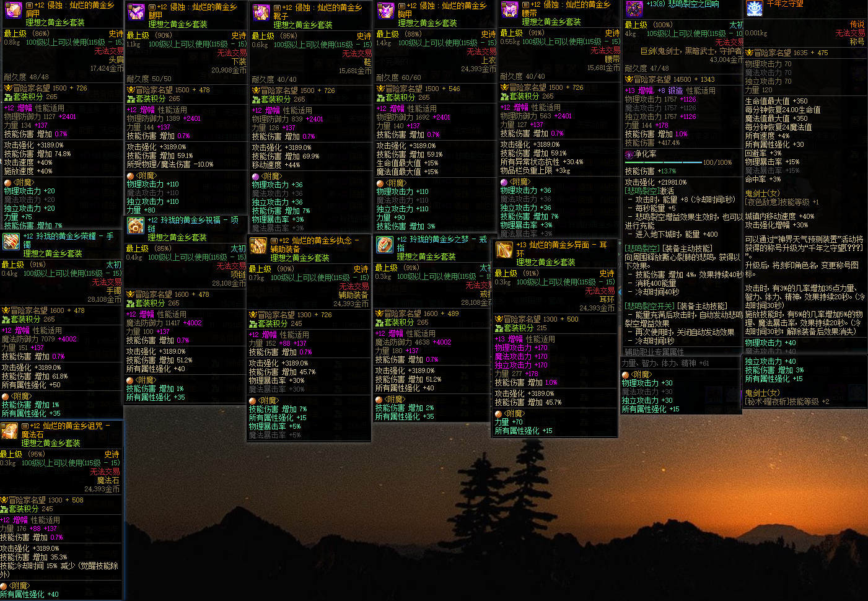Select the 所受物理/魔法伤害 -10.0% line
868x601 pixels.
[170, 164]
